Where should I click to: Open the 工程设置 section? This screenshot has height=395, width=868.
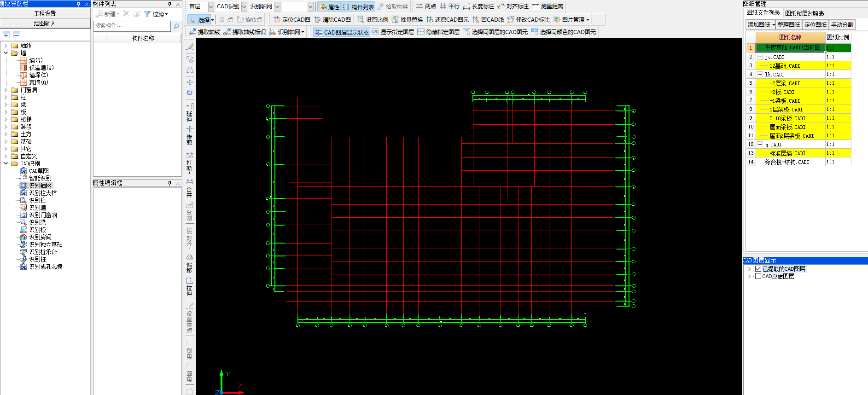coord(45,14)
